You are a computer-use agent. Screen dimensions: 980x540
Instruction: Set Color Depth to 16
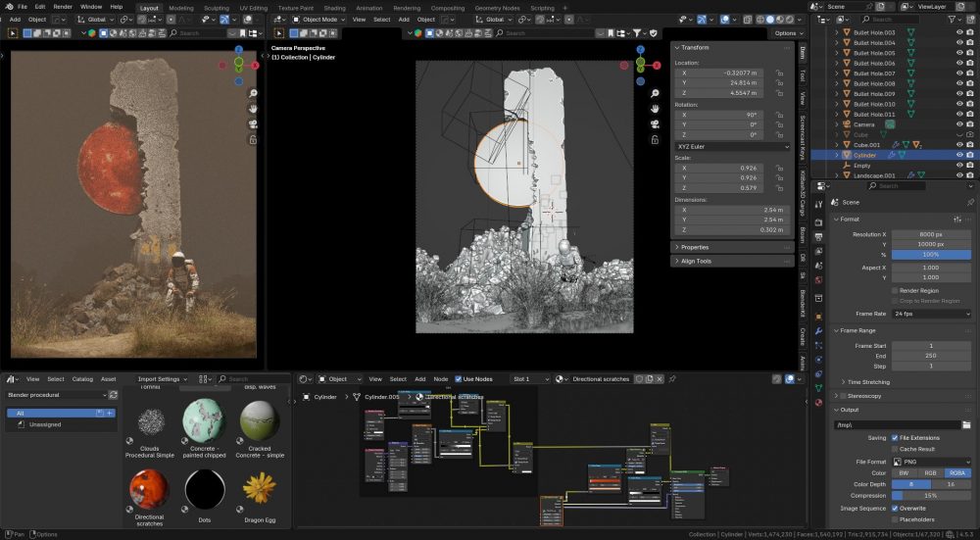point(952,484)
